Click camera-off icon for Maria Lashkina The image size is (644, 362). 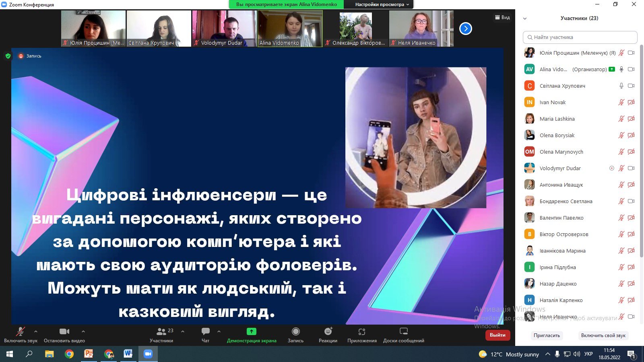631,119
